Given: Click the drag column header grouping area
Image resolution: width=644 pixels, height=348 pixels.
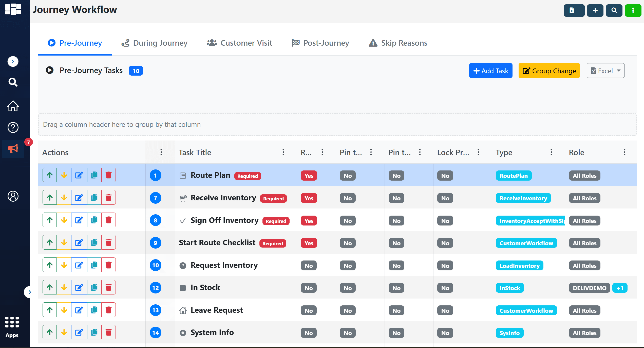Looking at the screenshot, I should coord(337,124).
